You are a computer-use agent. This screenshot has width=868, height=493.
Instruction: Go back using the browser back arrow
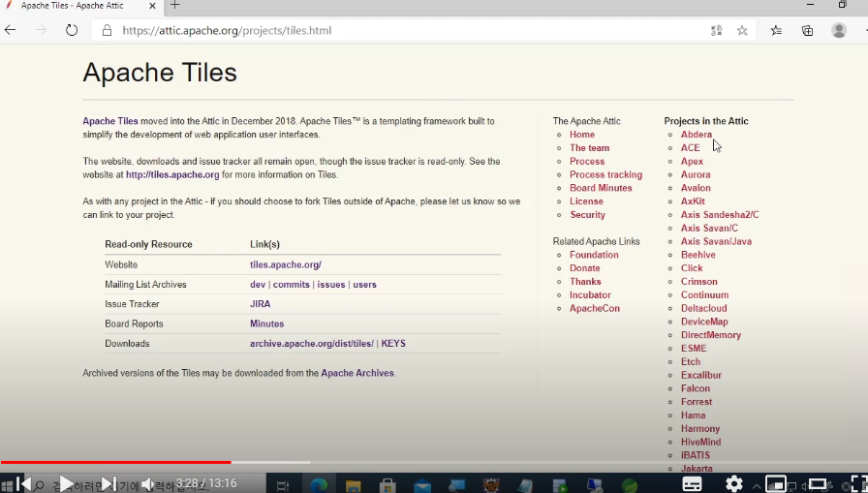tap(11, 30)
